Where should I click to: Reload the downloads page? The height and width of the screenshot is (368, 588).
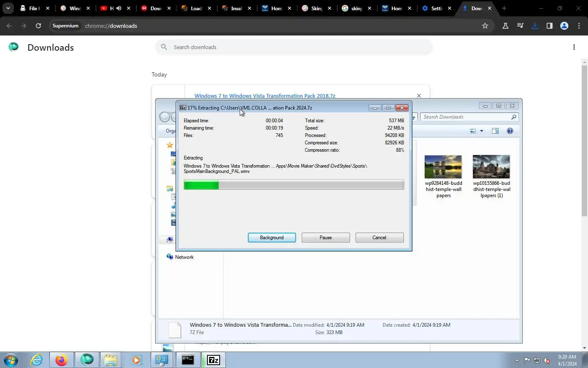pyautogui.click(x=38, y=26)
